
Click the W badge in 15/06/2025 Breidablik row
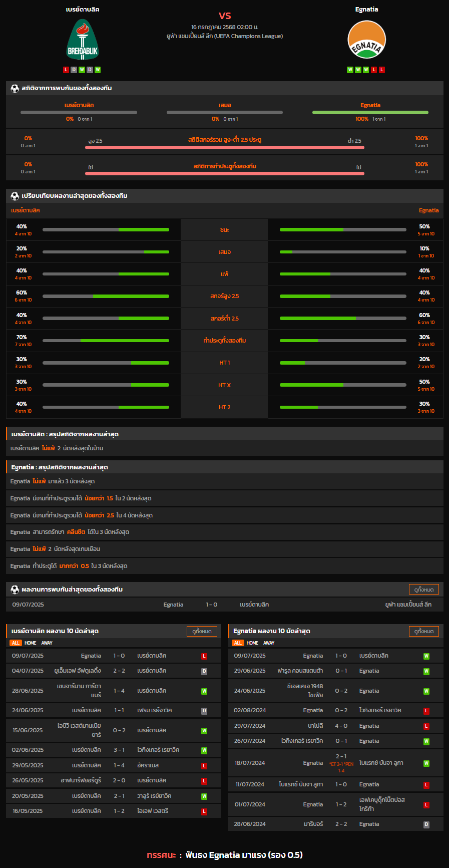(x=204, y=731)
